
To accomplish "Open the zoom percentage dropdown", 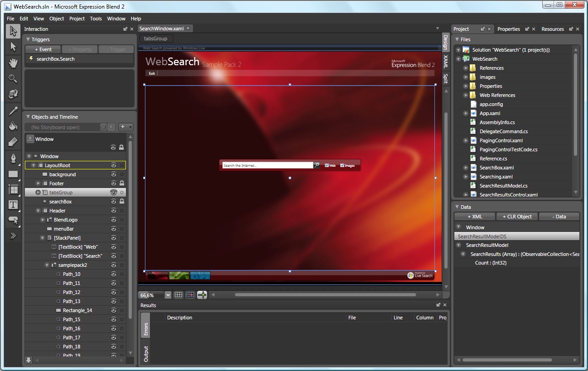I will click(168, 295).
